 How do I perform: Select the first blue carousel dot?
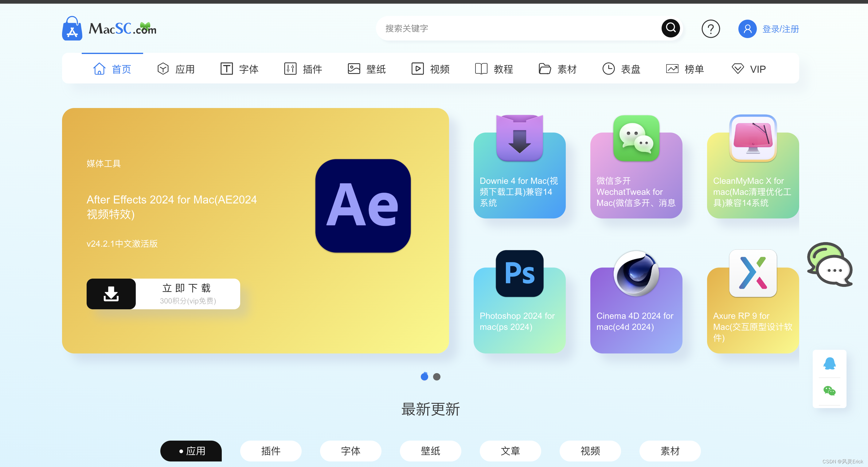coord(424,377)
